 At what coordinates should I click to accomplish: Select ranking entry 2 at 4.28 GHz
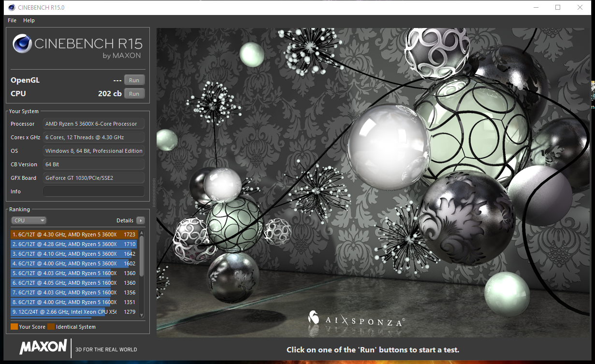74,244
